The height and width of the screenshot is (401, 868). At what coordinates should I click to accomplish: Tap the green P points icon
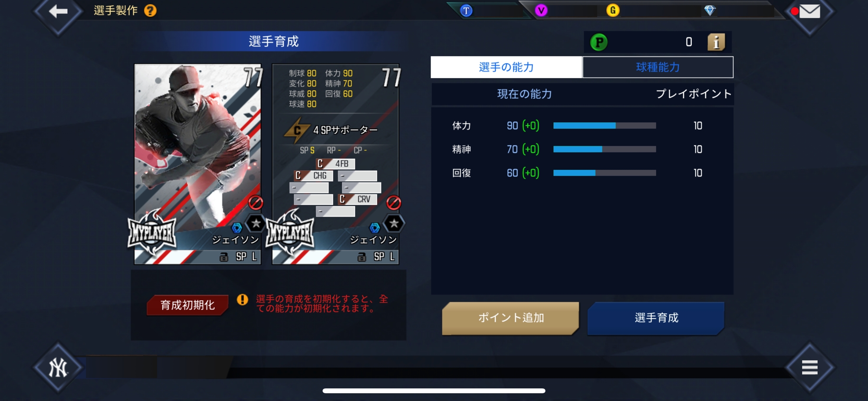click(599, 42)
